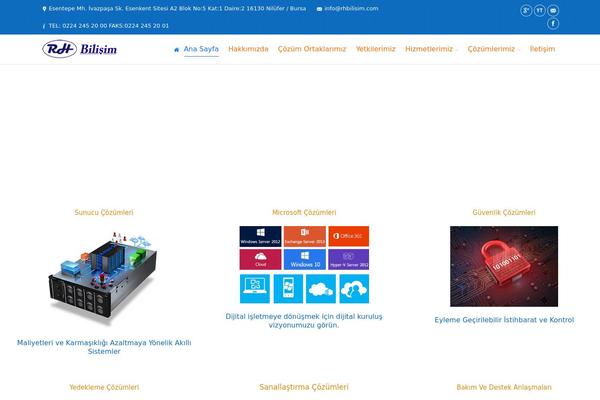The height and width of the screenshot is (400, 600).
Task: Click the Esentepe Mh. address text
Action: (177, 8)
